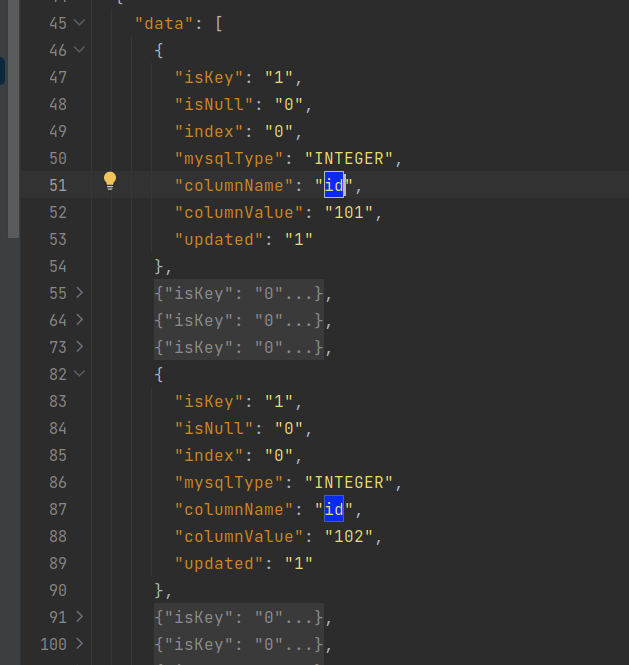This screenshot has width=629, height=665.
Task: Collapse the object fold arrow on line 82
Action: point(79,374)
